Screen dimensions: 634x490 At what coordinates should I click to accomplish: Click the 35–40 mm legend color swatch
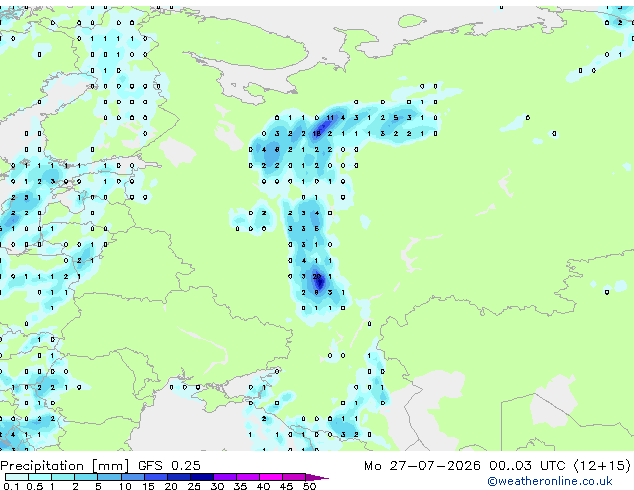click(x=247, y=477)
